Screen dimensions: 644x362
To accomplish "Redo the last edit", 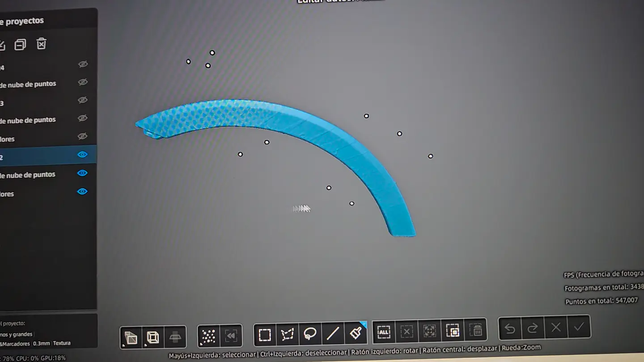I will tap(533, 328).
